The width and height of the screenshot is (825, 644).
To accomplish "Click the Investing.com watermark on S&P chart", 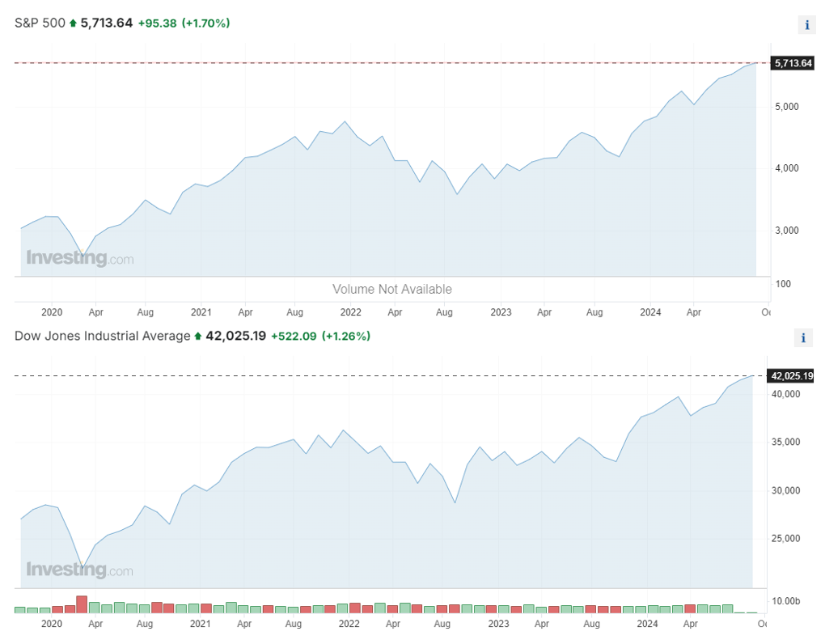I will [x=80, y=258].
